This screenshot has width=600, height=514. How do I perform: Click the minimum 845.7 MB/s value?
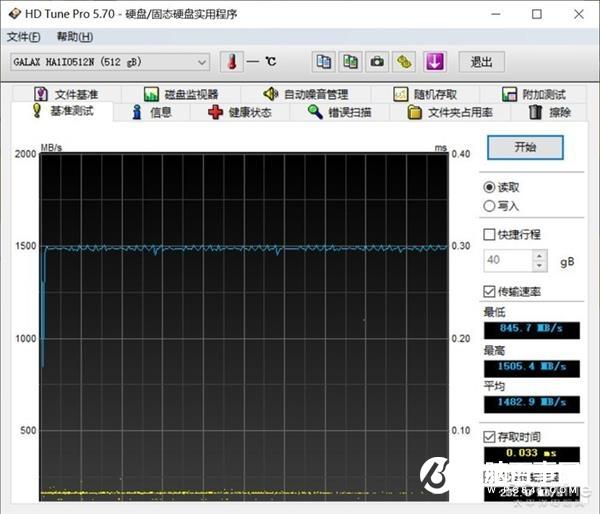pos(532,330)
